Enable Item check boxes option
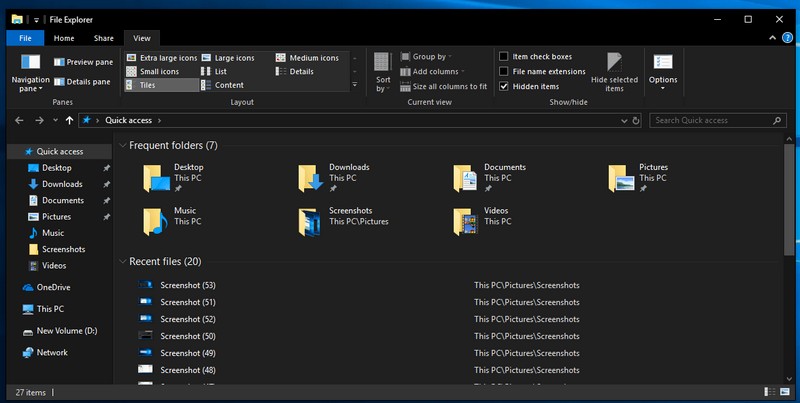800x403 pixels. coord(505,57)
